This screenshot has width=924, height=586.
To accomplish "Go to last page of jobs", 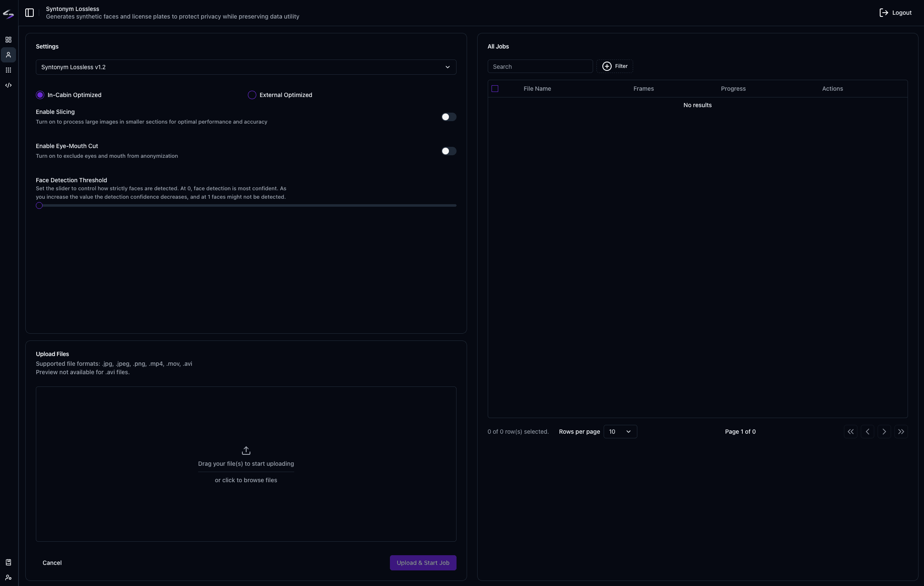I will (901, 432).
